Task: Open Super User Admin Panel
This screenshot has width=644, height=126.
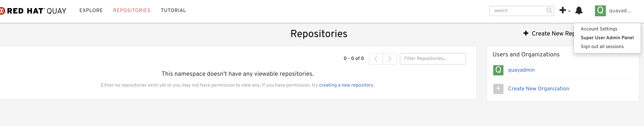Action: click(607, 38)
